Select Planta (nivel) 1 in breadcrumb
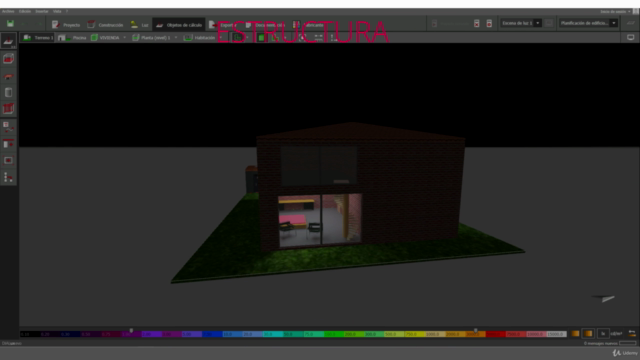The image size is (640, 360). [x=151, y=38]
